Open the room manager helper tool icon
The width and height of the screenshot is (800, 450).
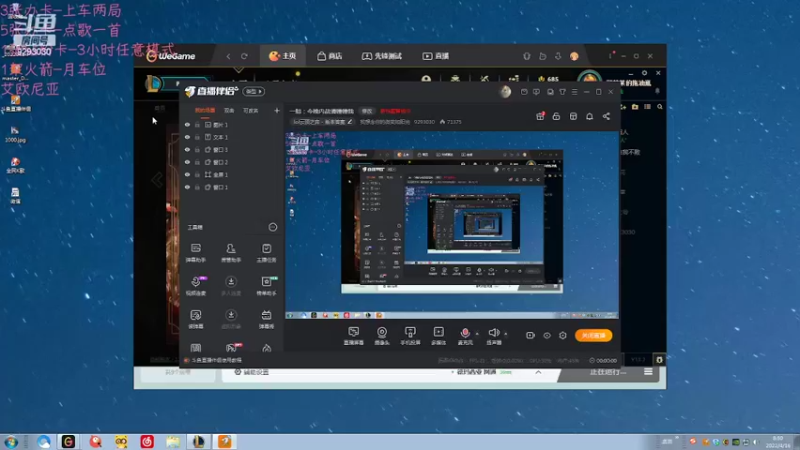[x=231, y=253]
